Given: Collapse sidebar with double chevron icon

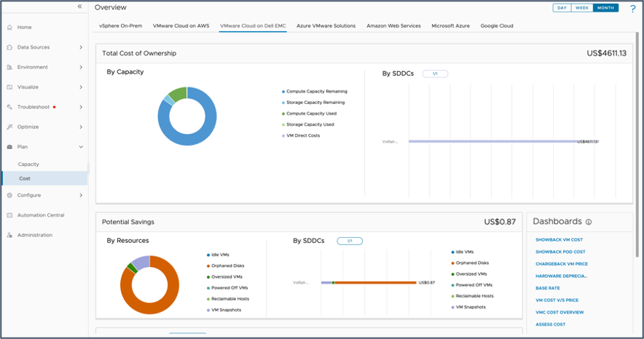Looking at the screenshot, I should pos(79,7).
